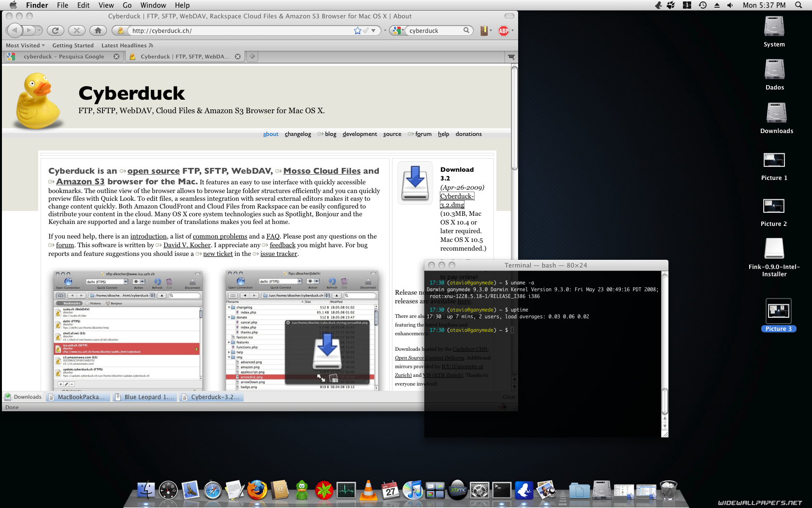Open the Trash in the Dock
Viewport: 812px width, 508px height.
point(668,490)
